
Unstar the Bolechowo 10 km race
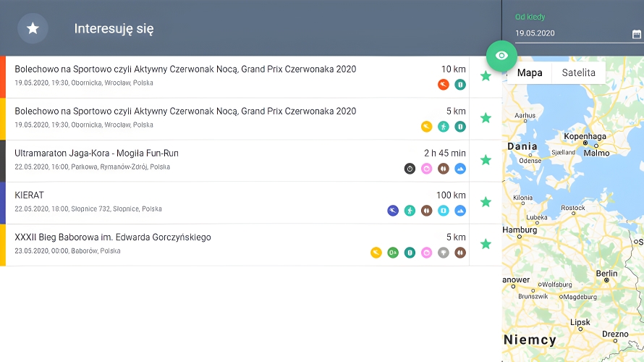coord(486,76)
